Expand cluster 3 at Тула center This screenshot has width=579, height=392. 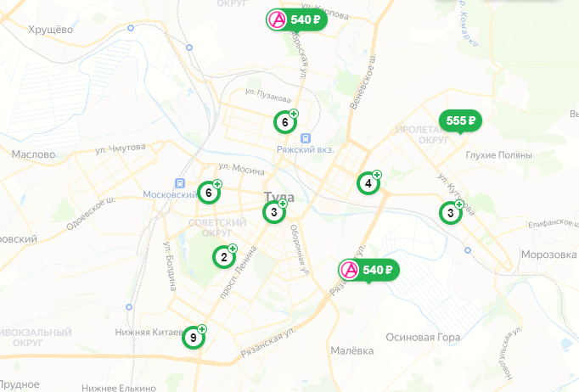point(274,212)
